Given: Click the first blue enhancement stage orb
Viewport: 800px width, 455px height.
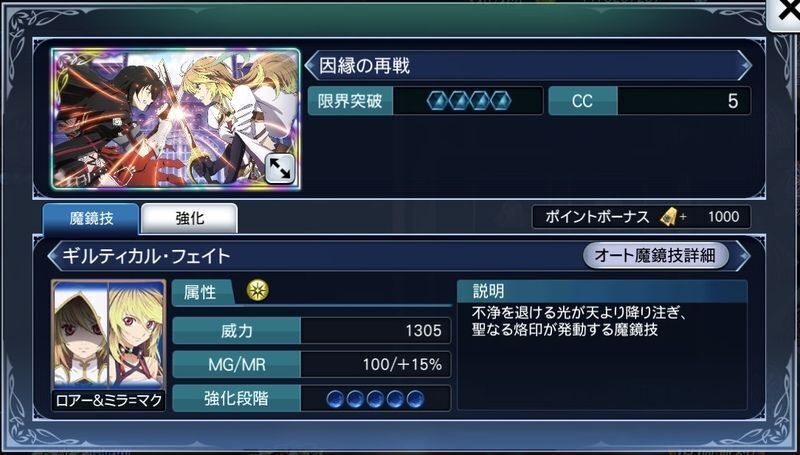Looking at the screenshot, I should (x=335, y=399).
